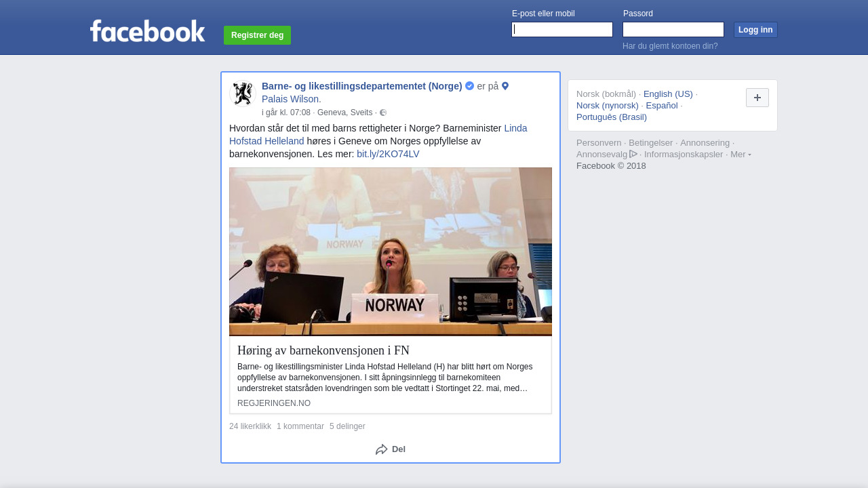Open the Norway hearing photo thumbnail
Image resolution: width=868 pixels, height=488 pixels.
[391, 251]
